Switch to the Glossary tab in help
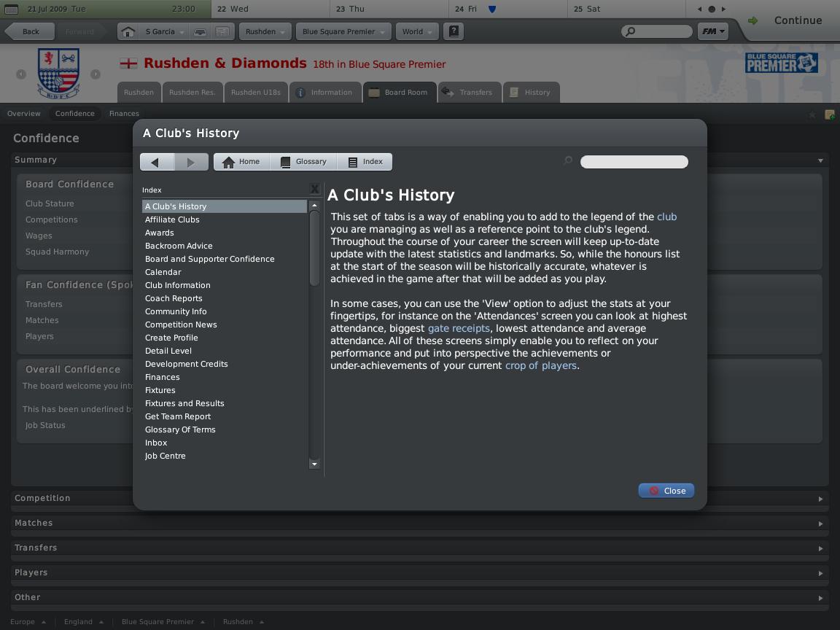The width and height of the screenshot is (840, 630). point(303,162)
